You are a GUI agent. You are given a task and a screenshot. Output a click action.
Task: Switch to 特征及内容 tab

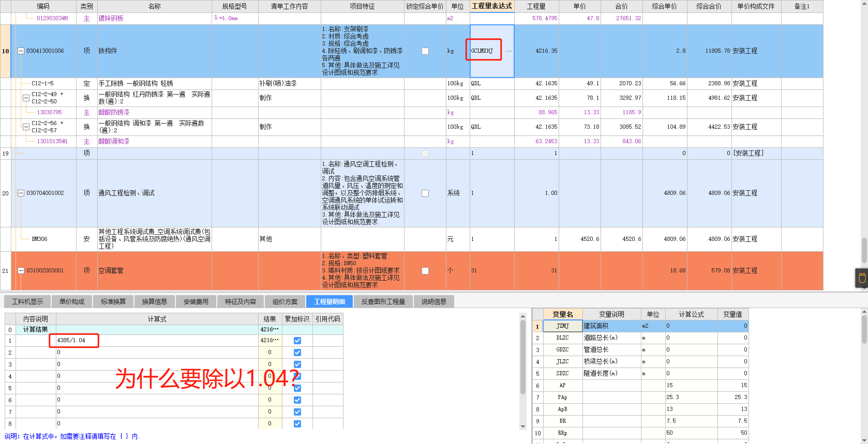pos(240,302)
